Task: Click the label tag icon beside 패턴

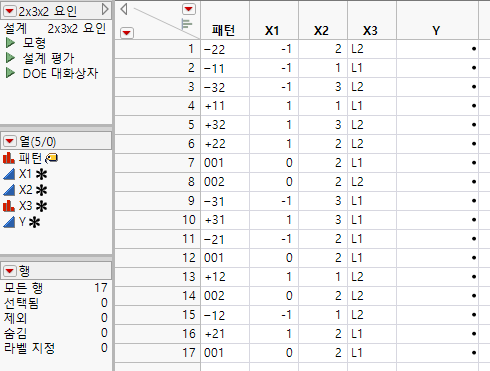Action: click(52, 158)
